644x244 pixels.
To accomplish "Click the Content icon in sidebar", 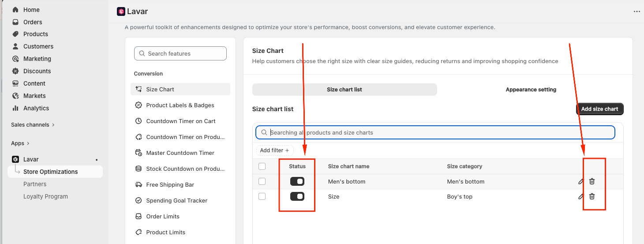I will (15, 83).
